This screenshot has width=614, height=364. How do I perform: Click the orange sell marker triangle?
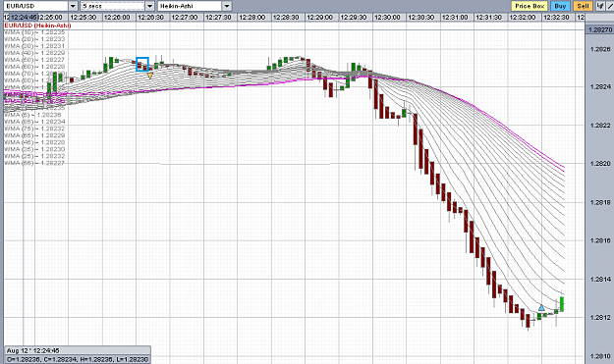[x=150, y=76]
